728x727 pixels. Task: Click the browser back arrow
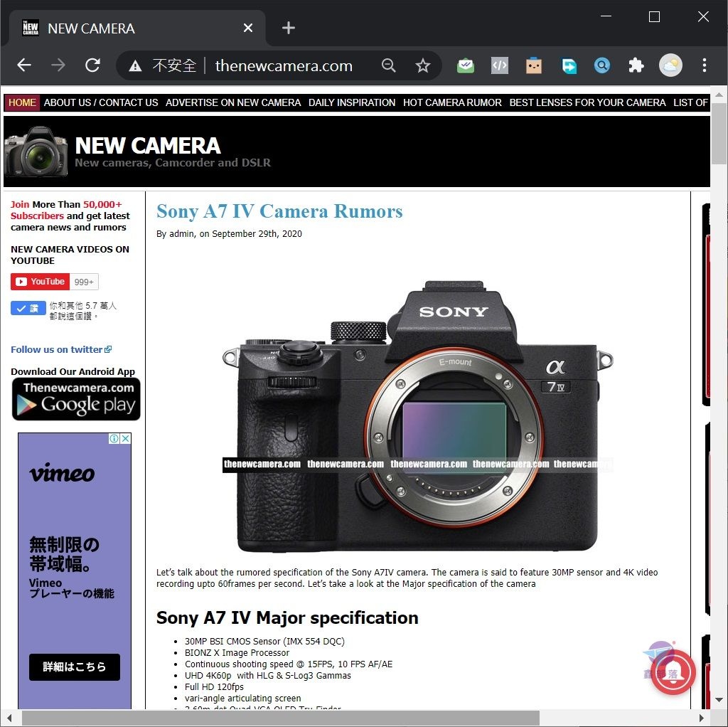pos(24,65)
